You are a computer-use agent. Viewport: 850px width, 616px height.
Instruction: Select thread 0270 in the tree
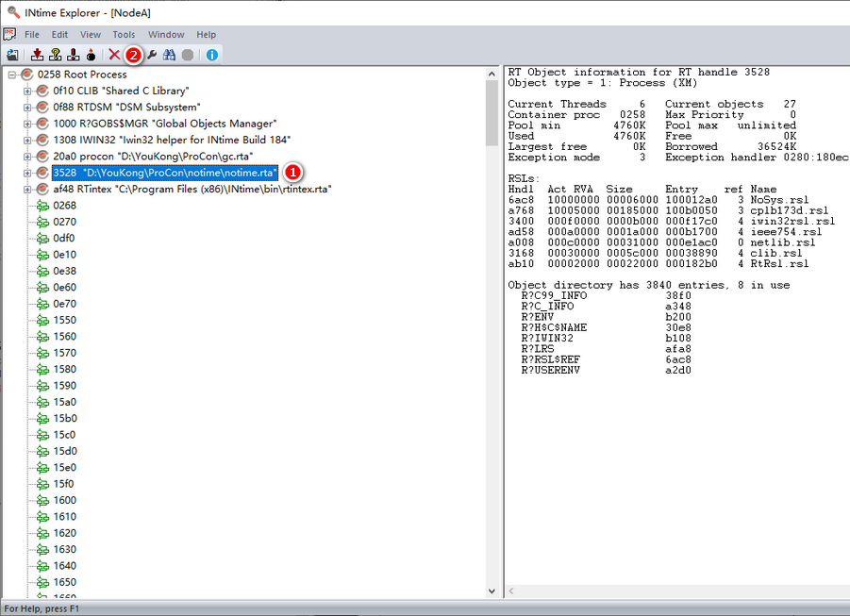[x=64, y=222]
